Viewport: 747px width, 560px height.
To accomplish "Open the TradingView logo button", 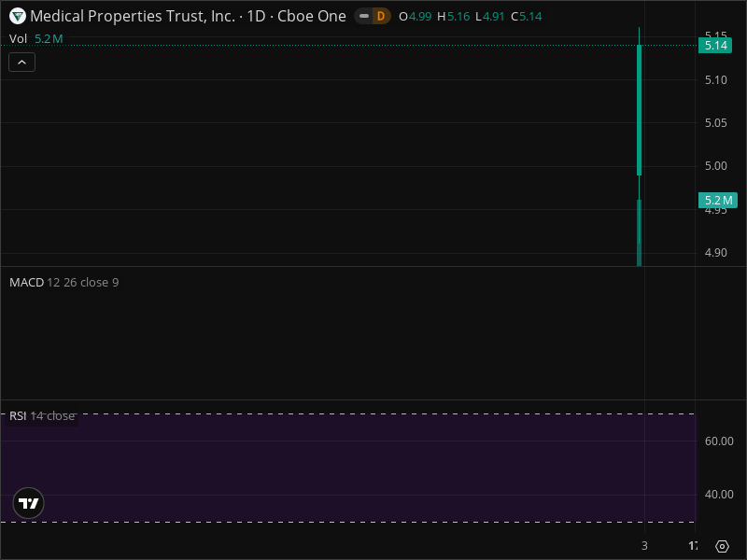I will coord(29,503).
